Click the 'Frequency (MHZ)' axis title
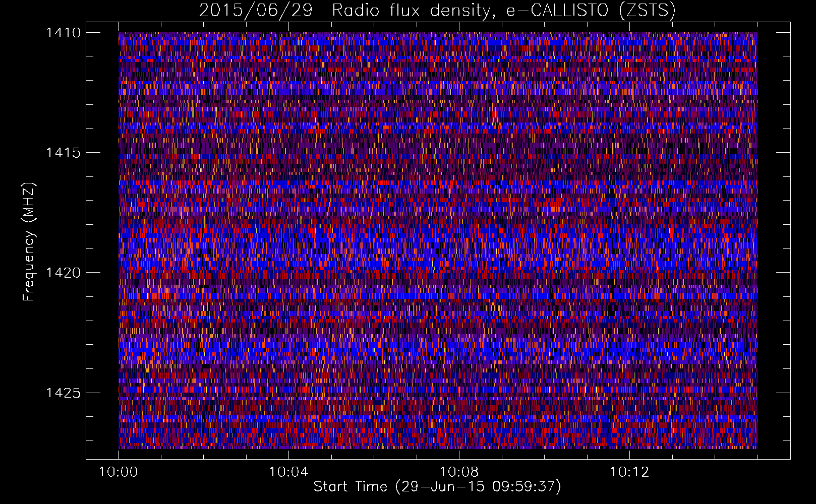 (x=30, y=242)
